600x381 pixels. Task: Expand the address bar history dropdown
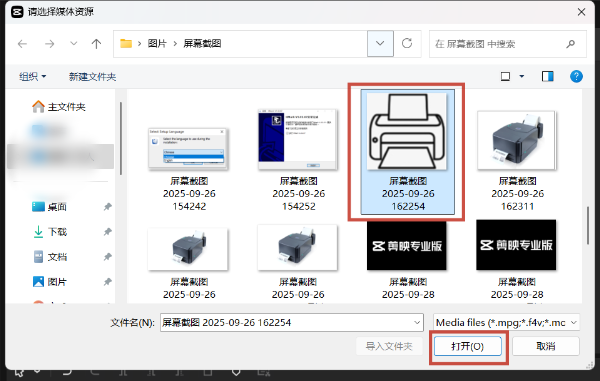pos(380,44)
